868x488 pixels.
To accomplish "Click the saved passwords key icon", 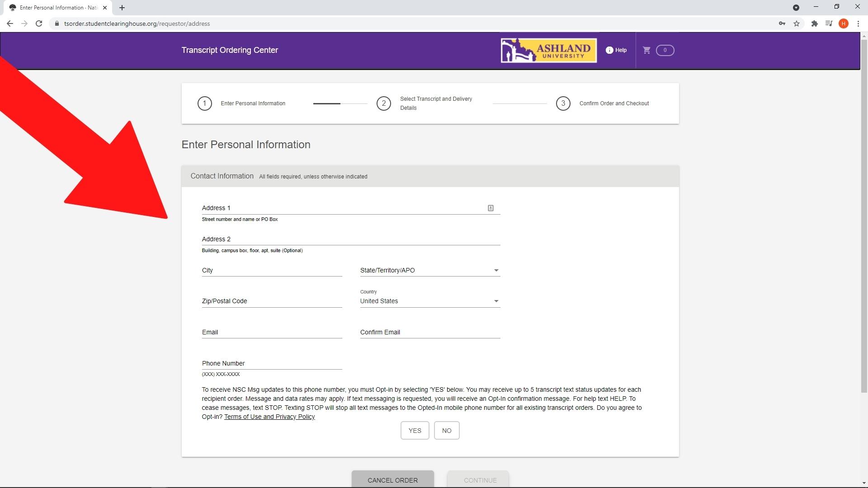I will click(782, 23).
